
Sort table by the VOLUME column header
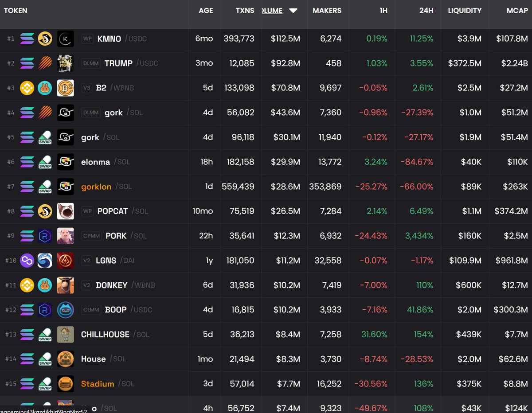(x=272, y=11)
